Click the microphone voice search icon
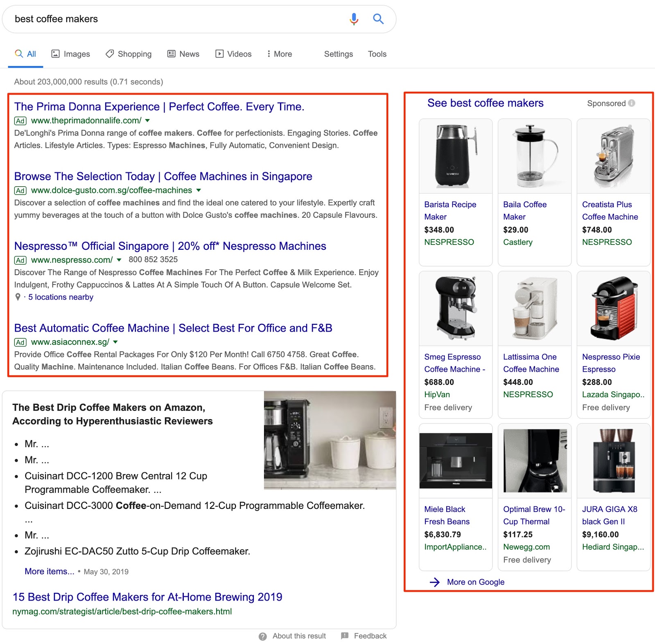Image resolution: width=655 pixels, height=644 pixels. pyautogui.click(x=354, y=19)
